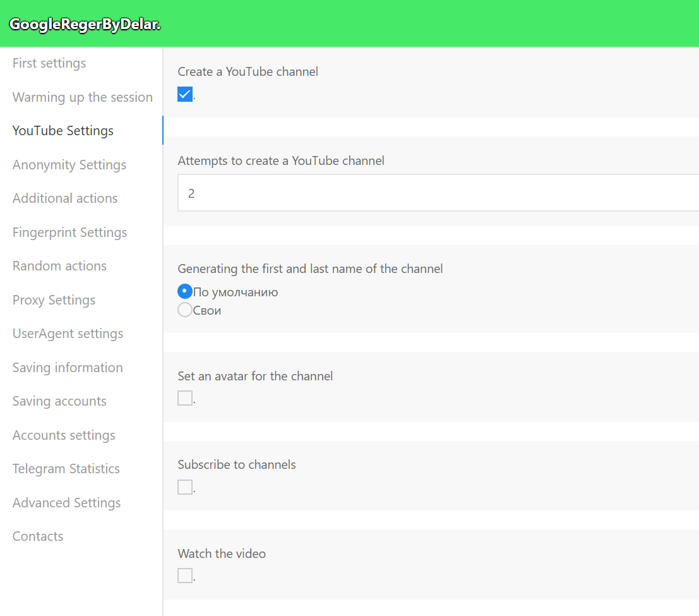
Task: Select YouTube Settings in the sidebar
Action: pyautogui.click(x=63, y=131)
